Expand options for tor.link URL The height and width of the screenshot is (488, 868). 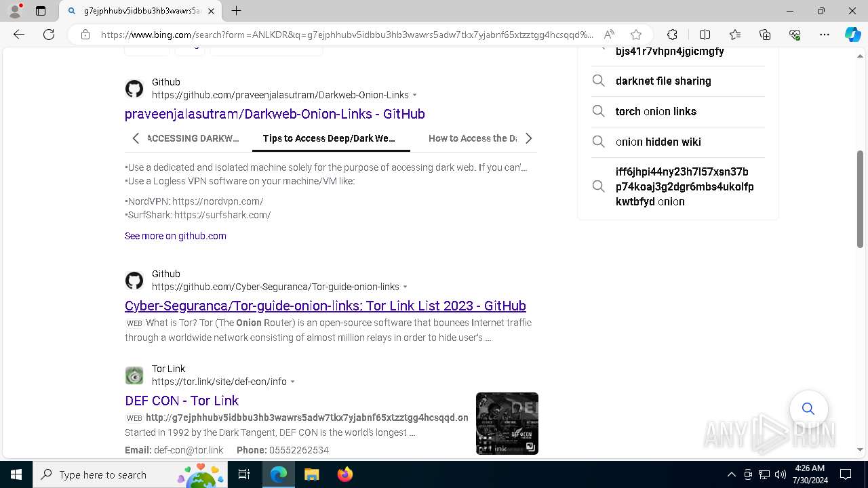[293, 382]
